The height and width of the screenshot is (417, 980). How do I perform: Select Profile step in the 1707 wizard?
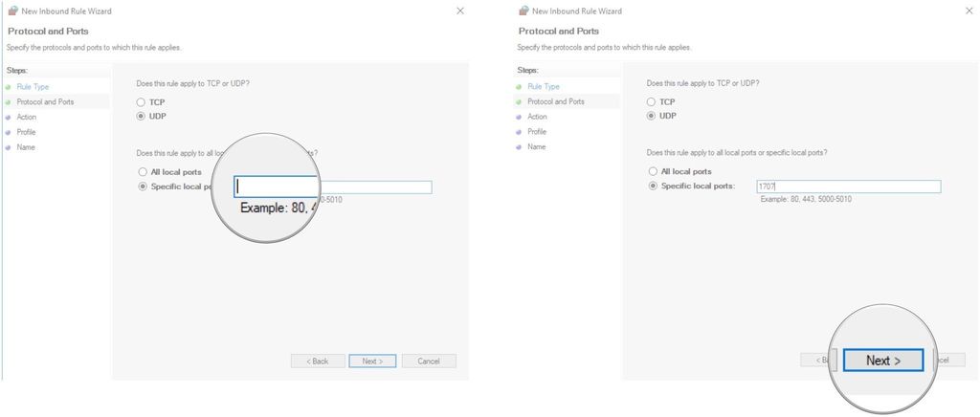(x=537, y=132)
